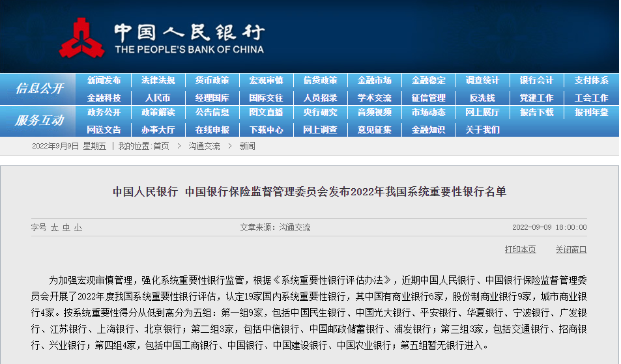Go to 金融知识 page
Image resolution: width=621 pixels, height=364 pixels.
point(429,130)
